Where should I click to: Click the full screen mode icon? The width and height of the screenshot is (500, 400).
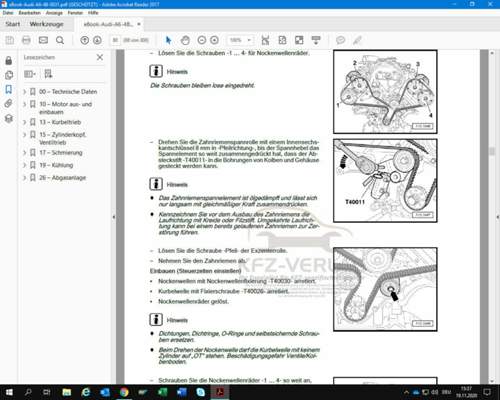pos(299,40)
